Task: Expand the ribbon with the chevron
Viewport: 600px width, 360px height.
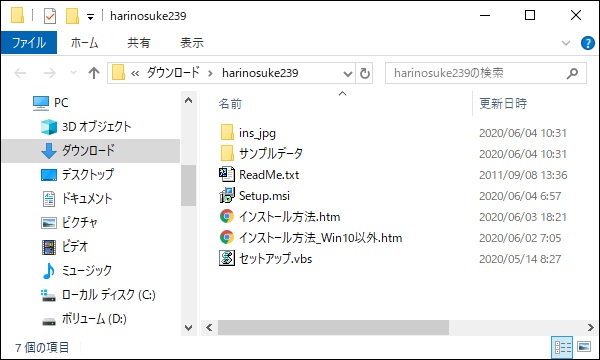Action: [x=566, y=43]
